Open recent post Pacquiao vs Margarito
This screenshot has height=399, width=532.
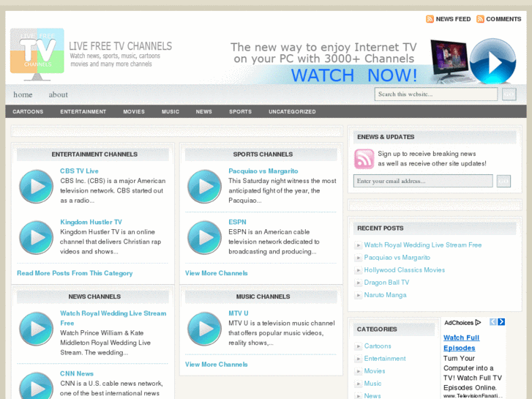point(397,258)
